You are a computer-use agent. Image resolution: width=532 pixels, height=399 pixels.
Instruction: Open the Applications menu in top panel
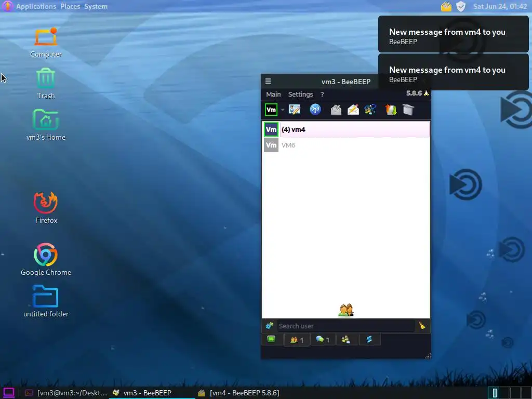(x=36, y=6)
